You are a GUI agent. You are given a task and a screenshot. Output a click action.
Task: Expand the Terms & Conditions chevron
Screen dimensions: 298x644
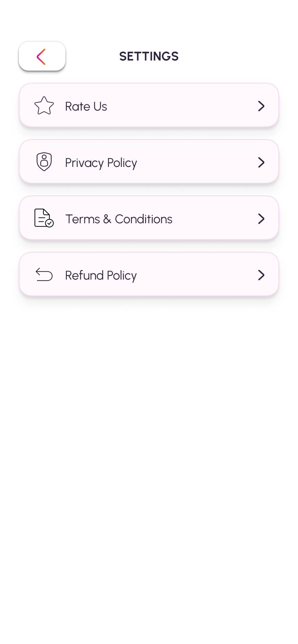coord(261,219)
